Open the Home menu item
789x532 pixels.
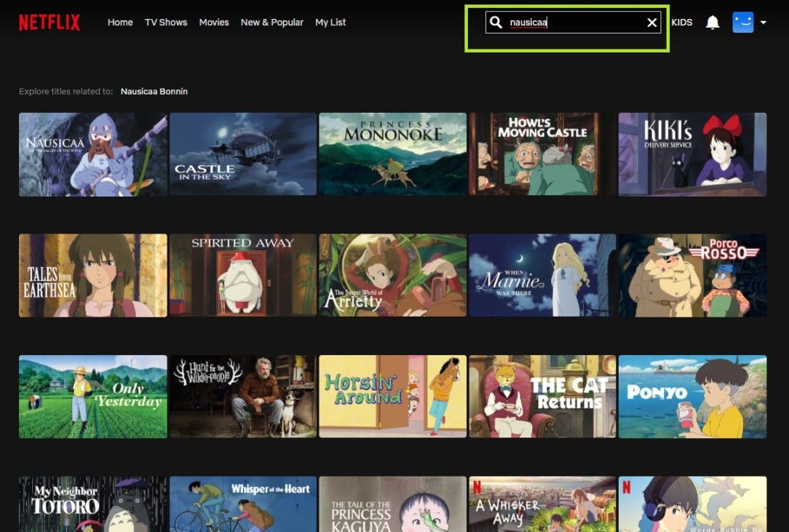(119, 22)
